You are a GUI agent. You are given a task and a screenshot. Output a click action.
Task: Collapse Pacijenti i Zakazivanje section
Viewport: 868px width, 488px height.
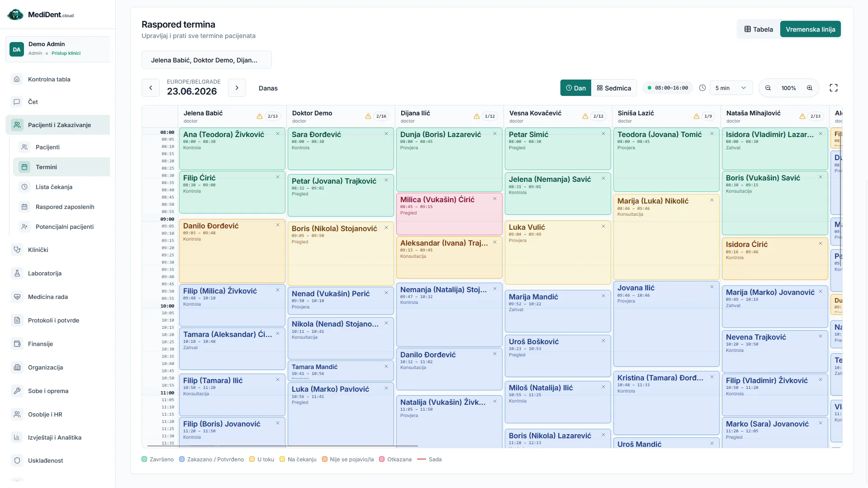(x=58, y=125)
